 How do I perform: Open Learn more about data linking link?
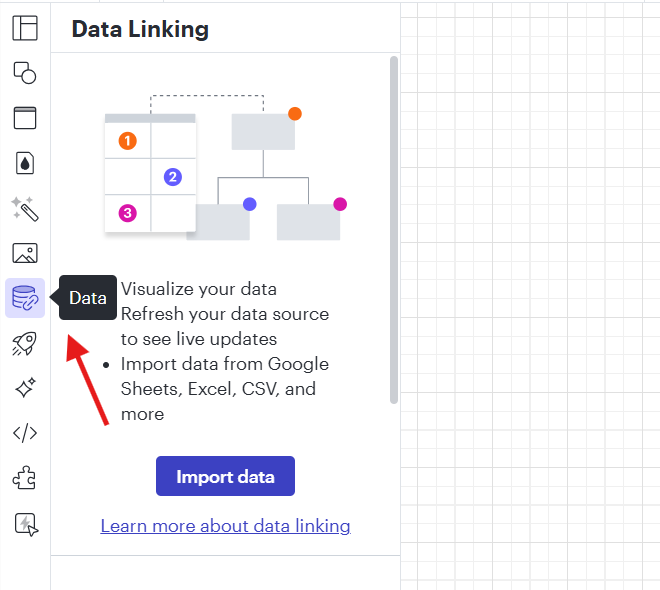click(x=225, y=526)
